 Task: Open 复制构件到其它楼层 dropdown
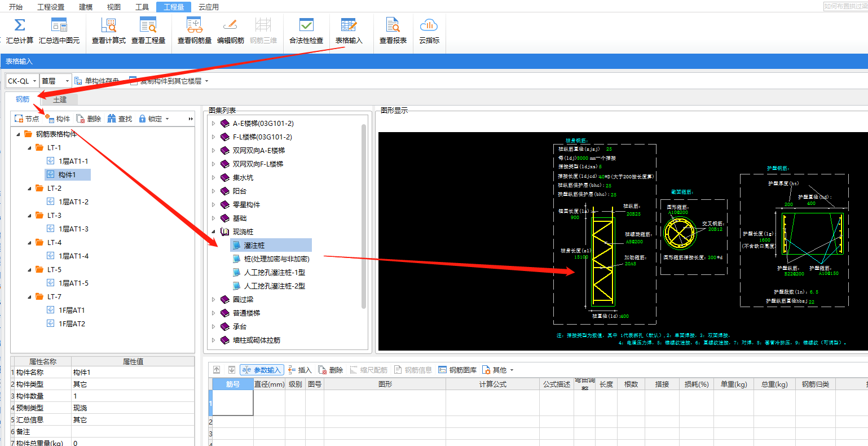[206, 81]
